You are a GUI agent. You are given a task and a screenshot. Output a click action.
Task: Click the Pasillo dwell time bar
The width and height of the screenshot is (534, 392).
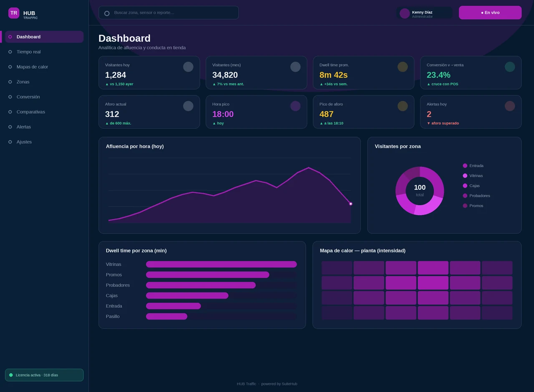click(x=166, y=317)
